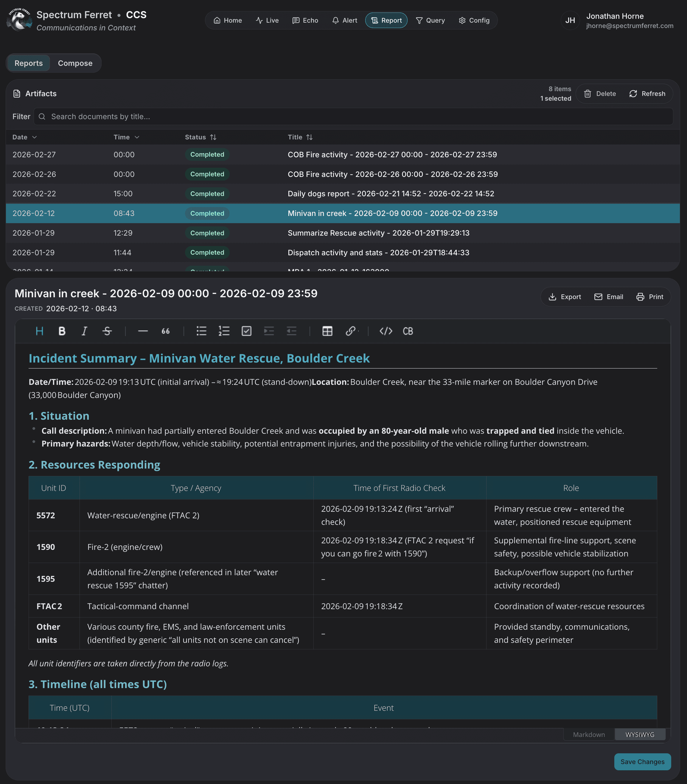
Task: Export the Minivan in creek report
Action: click(565, 296)
